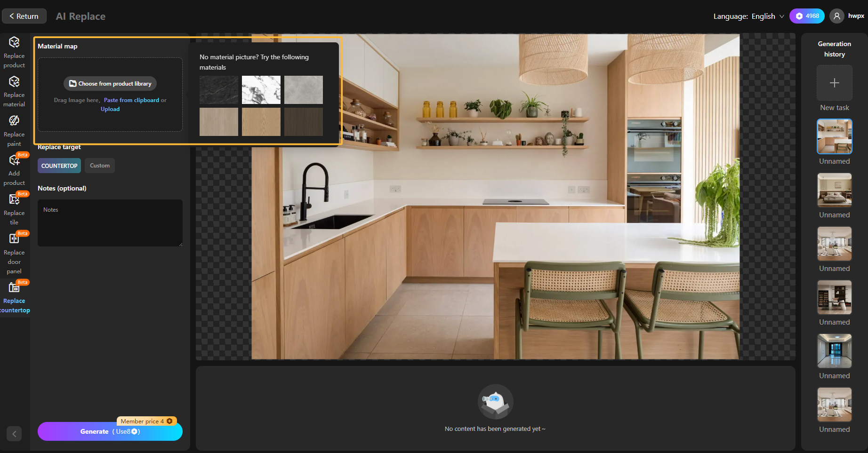Open the third Unnamed history thumbnail
This screenshot has width=868, height=453.
835,244
